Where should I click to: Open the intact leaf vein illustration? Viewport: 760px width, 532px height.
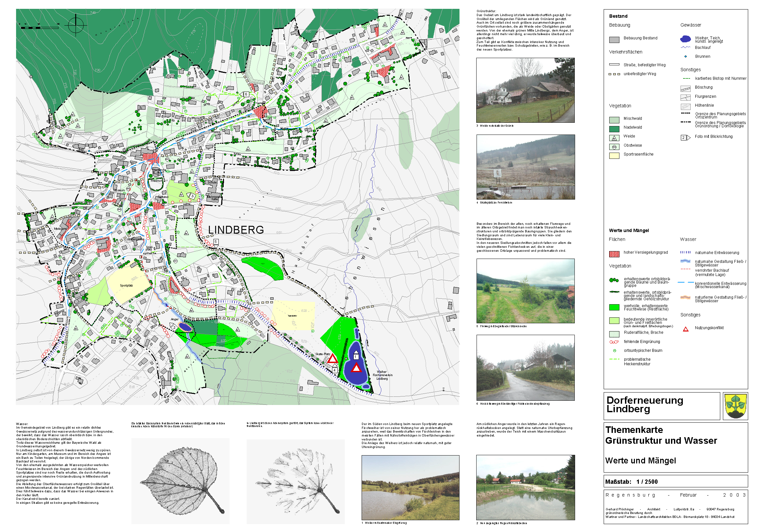tap(180, 480)
